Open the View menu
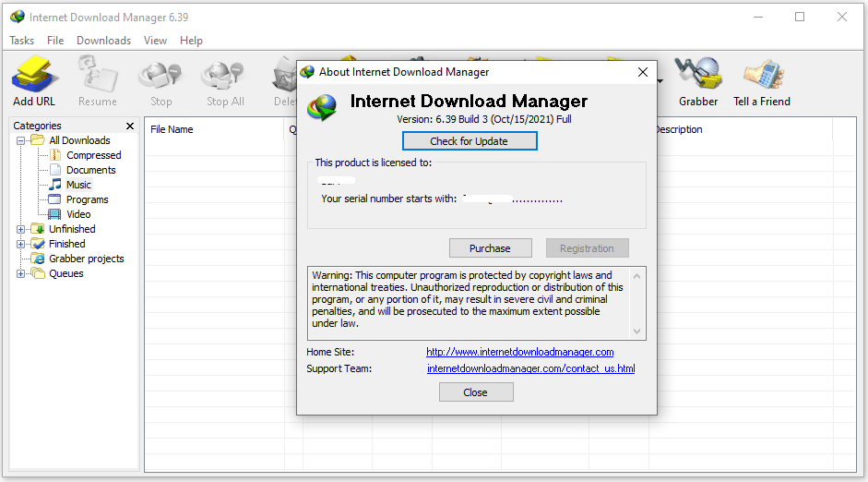Viewport: 868px width, 482px height. (x=155, y=41)
